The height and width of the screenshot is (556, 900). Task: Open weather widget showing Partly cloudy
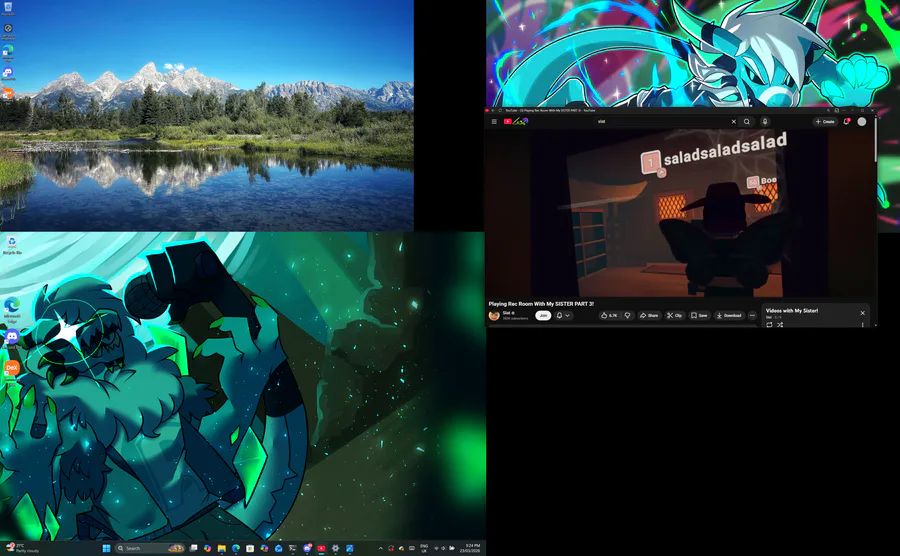point(22,548)
